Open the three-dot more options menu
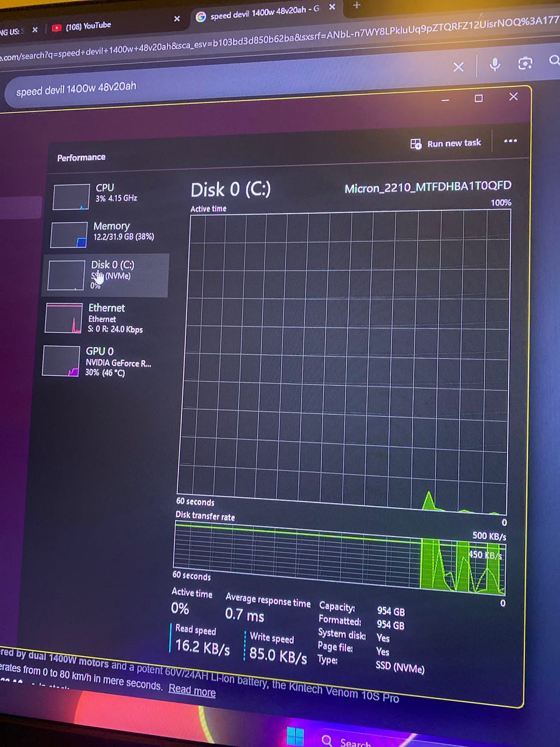This screenshot has height=747, width=560. tap(510, 141)
